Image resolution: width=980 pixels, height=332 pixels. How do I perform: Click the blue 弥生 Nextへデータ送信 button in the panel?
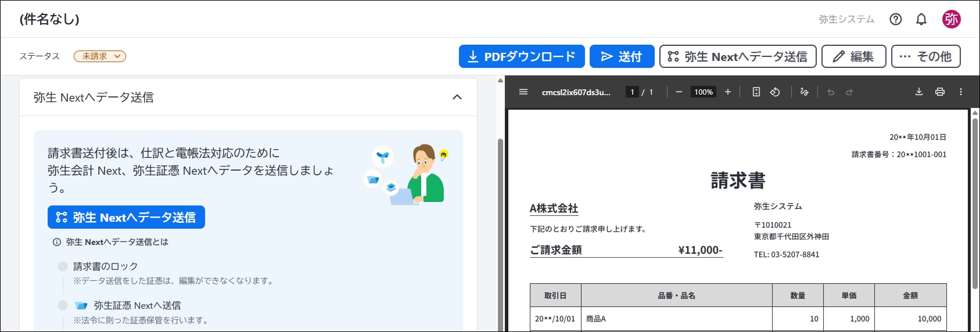[126, 217]
